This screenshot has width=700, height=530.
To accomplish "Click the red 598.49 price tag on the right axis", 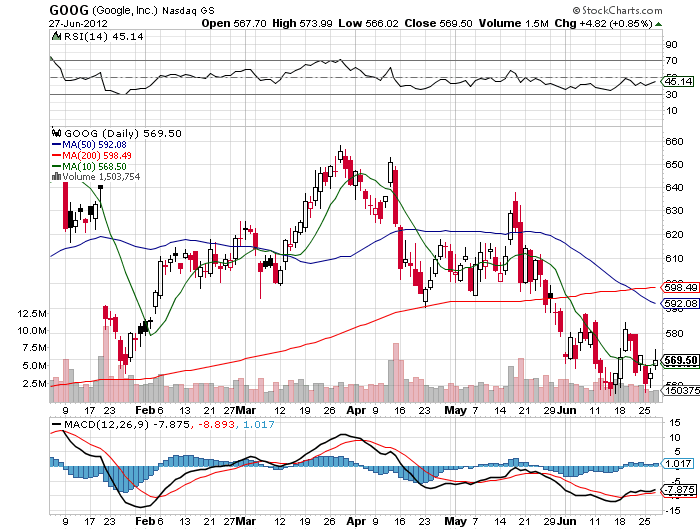I will click(x=679, y=288).
